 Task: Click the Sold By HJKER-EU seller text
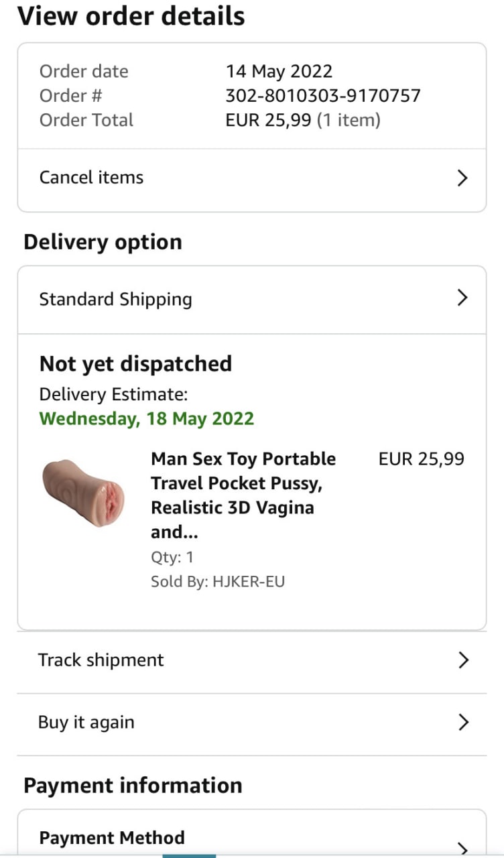[218, 581]
